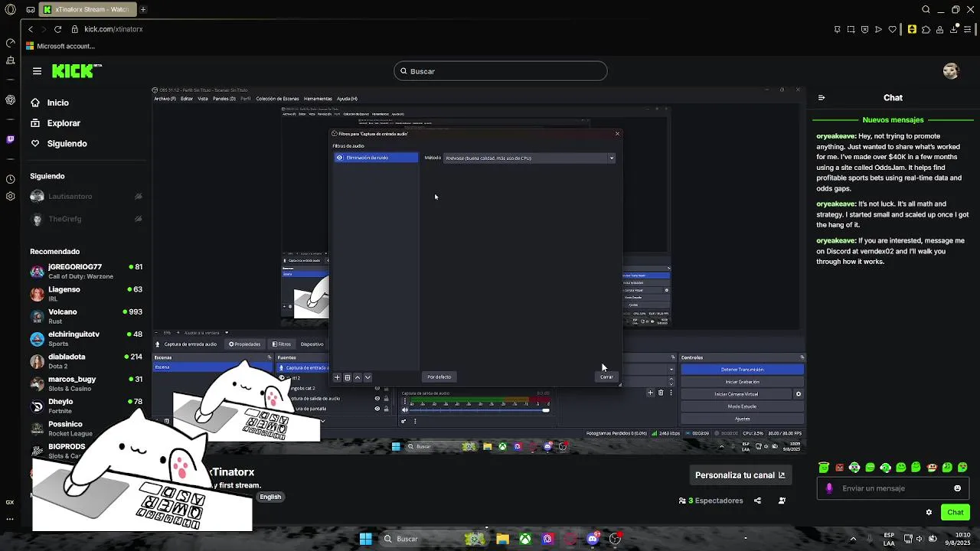Open Editar menu in OBS
The width and height of the screenshot is (980, 551).
tap(187, 99)
